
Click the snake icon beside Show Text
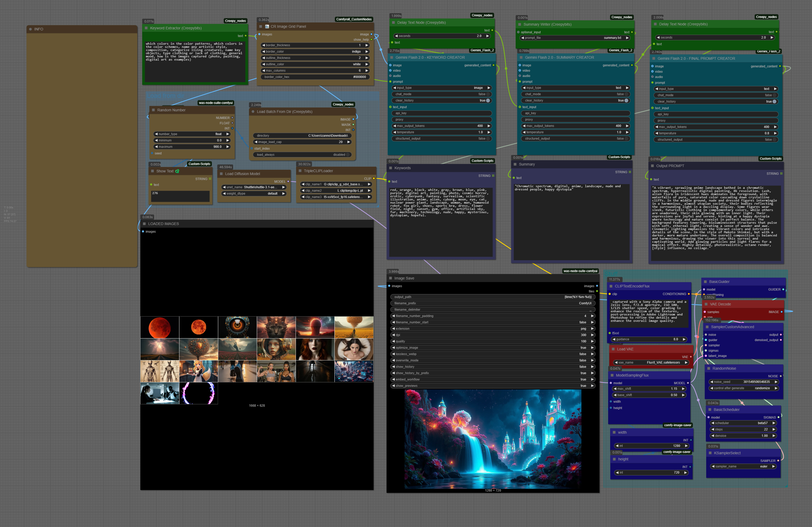click(177, 171)
